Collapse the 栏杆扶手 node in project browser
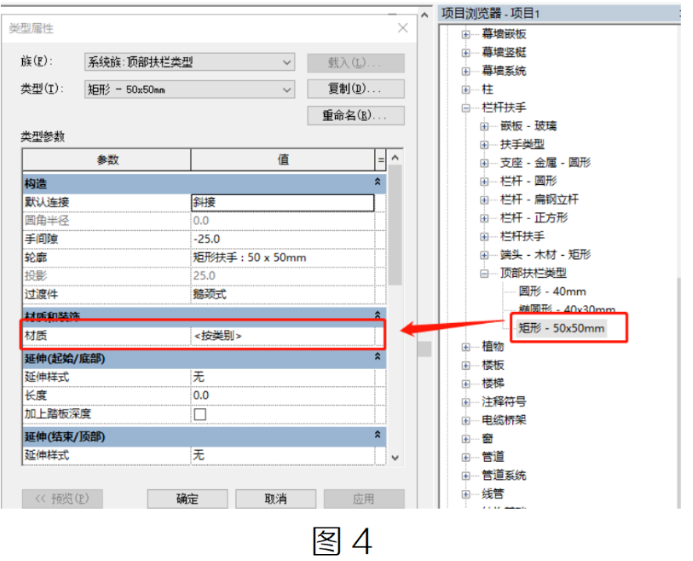The image size is (693, 561). tap(465, 108)
